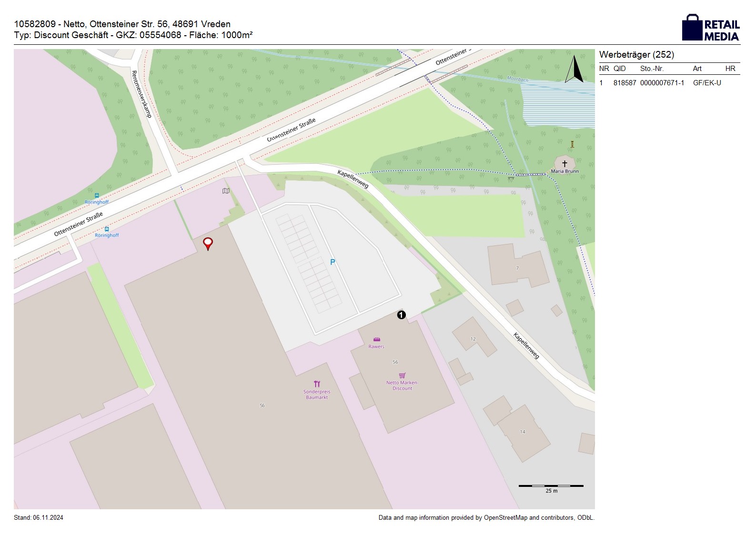Click the red location pin marker

[x=208, y=243]
